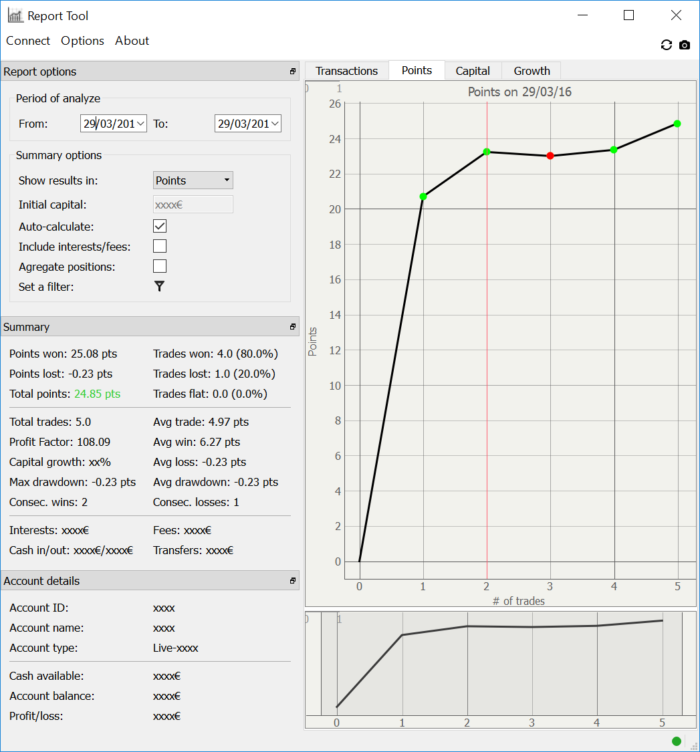Open the From date dropdown
Screen dimensions: 700x752
pos(140,124)
